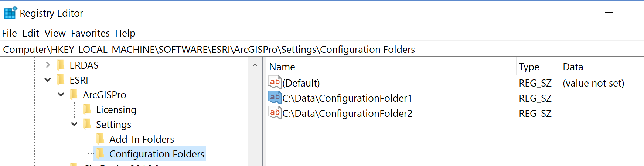Collapse the Settings tree node
The image size is (644, 166).
pyautogui.click(x=74, y=124)
